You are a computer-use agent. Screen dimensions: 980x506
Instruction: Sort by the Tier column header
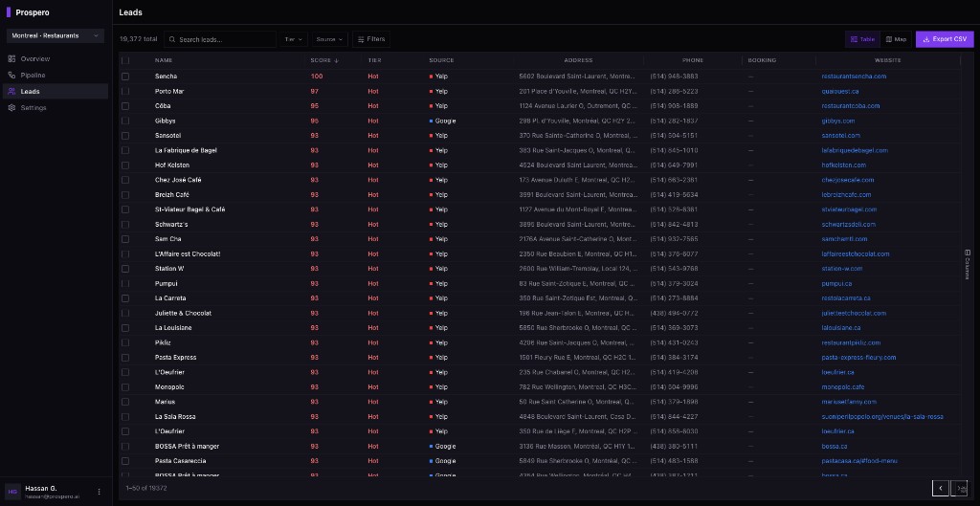(x=374, y=60)
